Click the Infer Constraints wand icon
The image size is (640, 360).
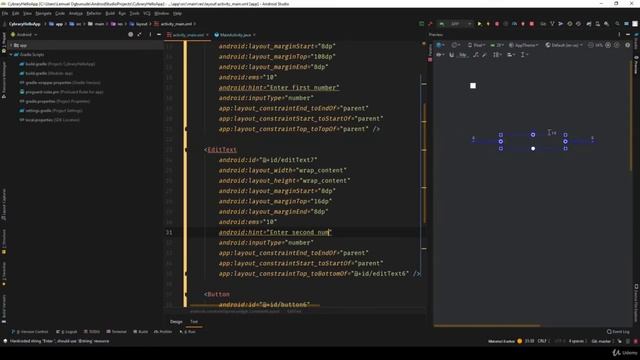coord(484,55)
